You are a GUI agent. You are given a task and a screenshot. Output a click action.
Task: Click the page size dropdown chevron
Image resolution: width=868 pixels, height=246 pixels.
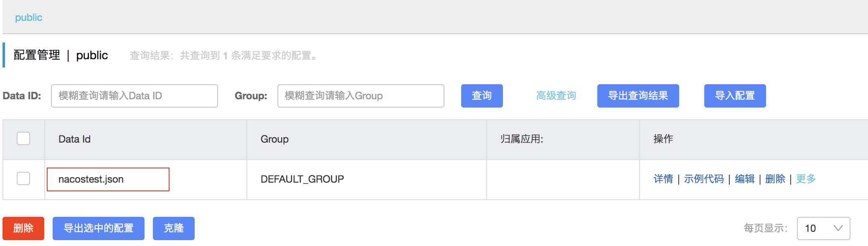838,228
